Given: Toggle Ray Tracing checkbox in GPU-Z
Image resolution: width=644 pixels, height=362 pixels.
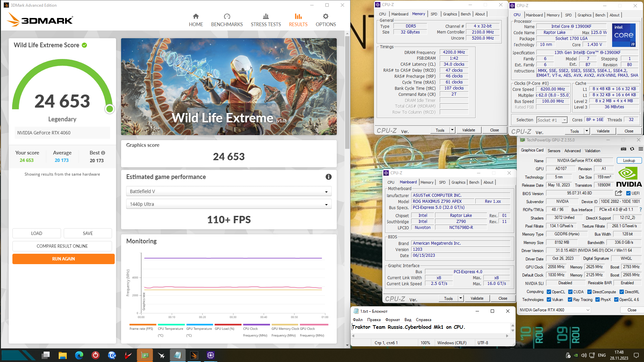Looking at the screenshot, I should click(x=570, y=300).
